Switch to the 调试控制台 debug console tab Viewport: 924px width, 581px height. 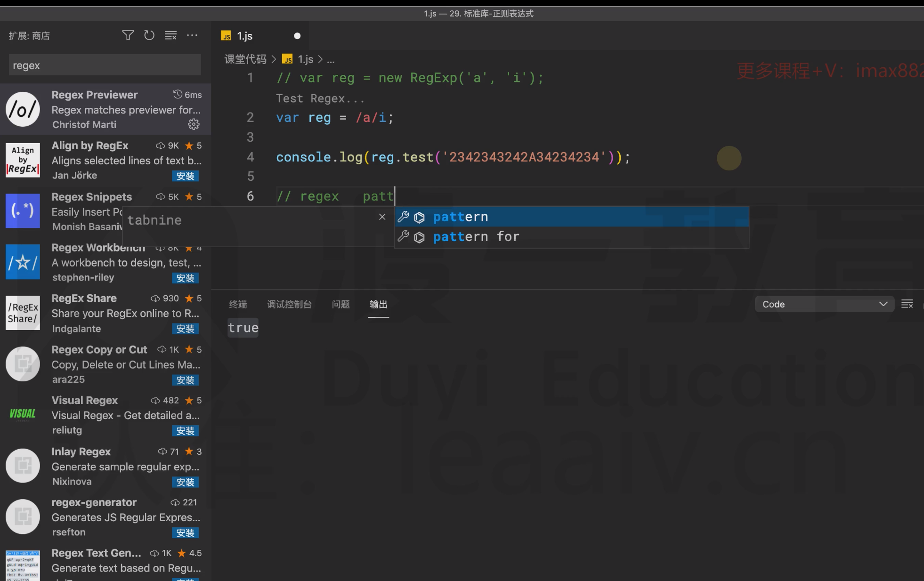289,304
